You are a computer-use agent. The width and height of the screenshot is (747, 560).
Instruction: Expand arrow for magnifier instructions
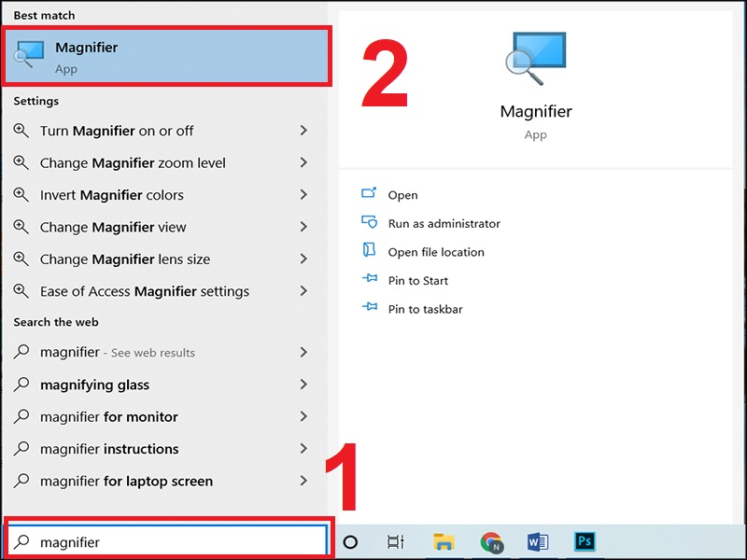[x=303, y=448]
